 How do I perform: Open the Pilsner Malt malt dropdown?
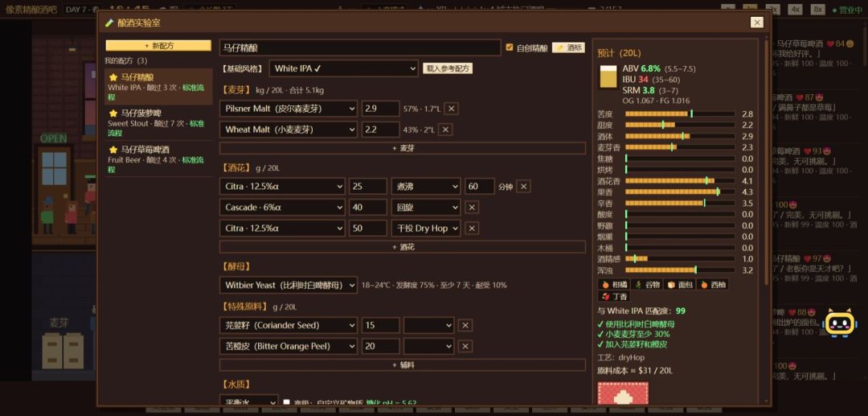click(x=289, y=109)
